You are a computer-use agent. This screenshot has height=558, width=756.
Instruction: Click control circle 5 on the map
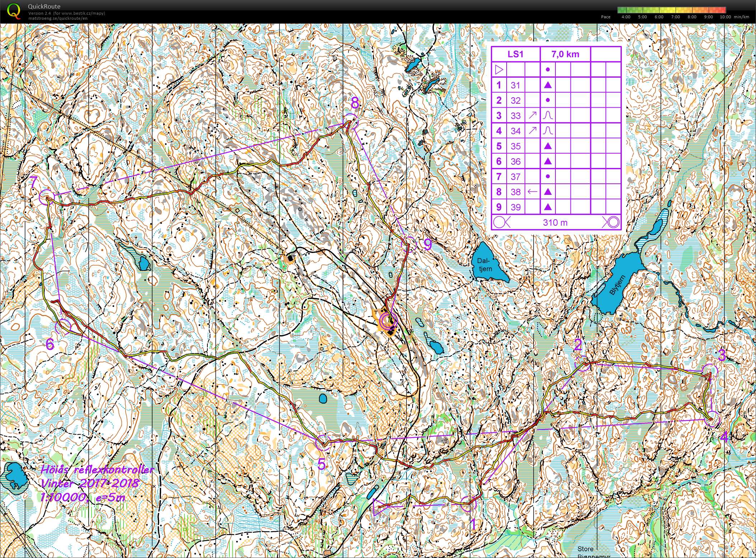(322, 442)
